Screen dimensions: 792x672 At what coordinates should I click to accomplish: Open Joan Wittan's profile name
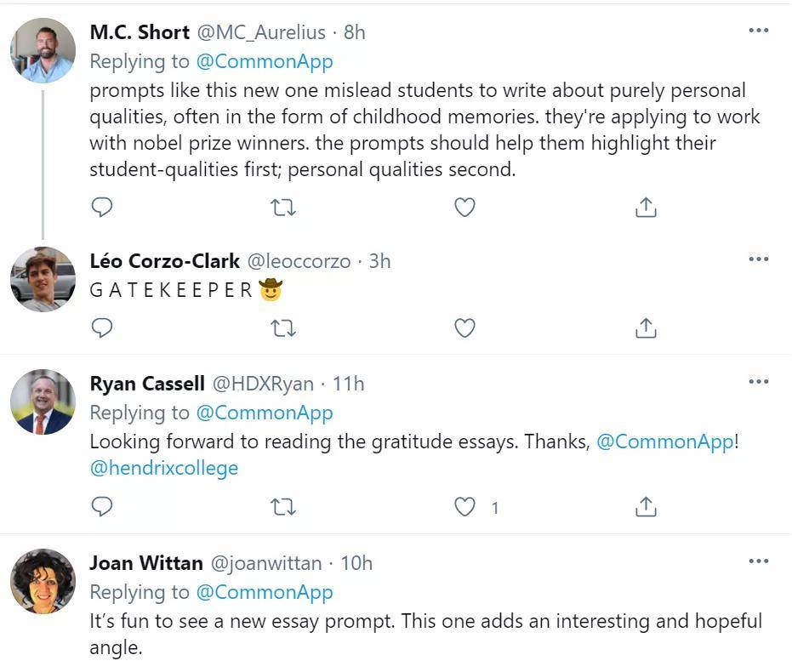146,563
